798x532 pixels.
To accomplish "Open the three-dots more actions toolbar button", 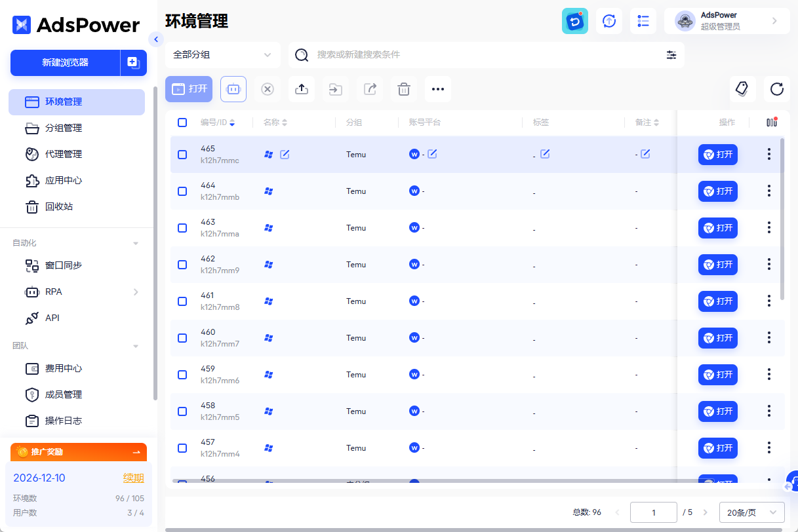I will tap(438, 89).
